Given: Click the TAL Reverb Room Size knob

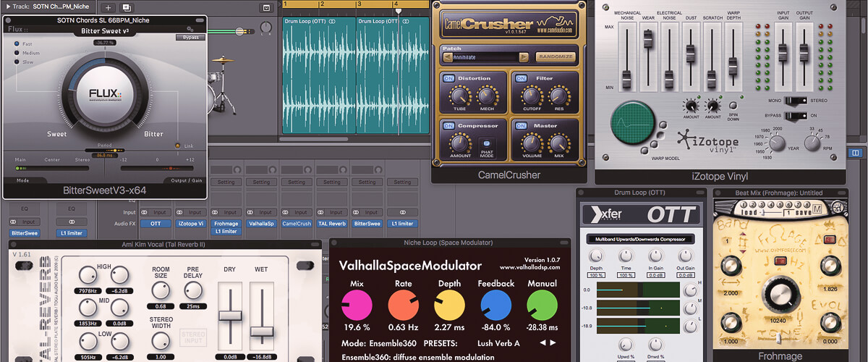Looking at the screenshot, I should (161, 290).
